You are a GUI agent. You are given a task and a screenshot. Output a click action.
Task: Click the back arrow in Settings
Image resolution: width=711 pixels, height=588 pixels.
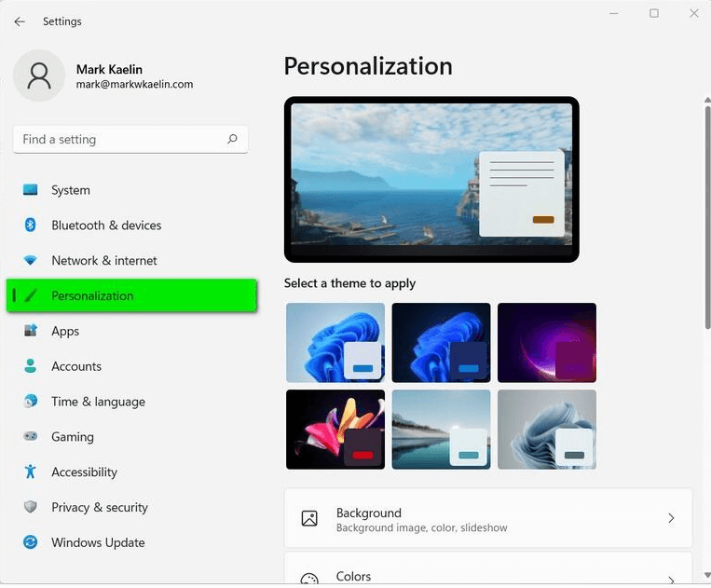click(x=20, y=21)
